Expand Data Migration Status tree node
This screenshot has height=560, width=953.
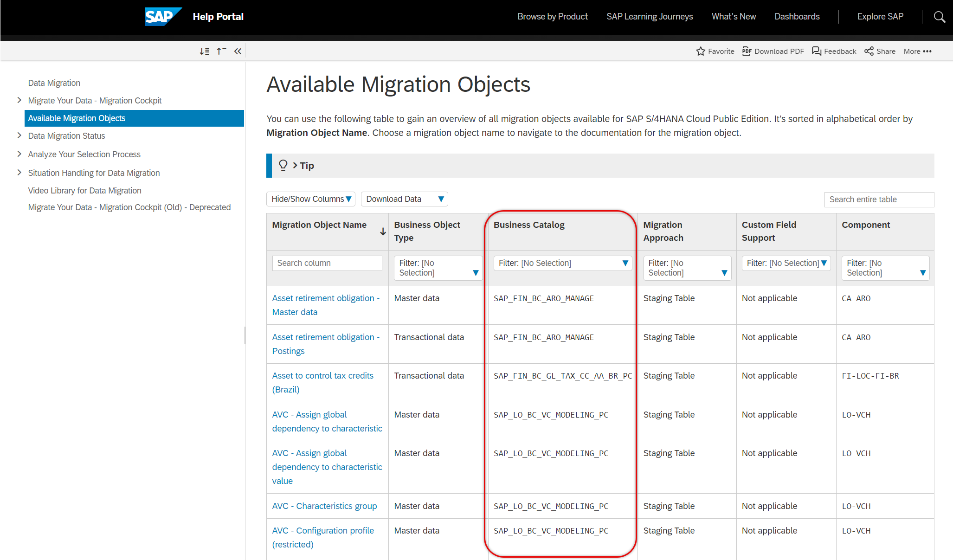click(x=19, y=135)
